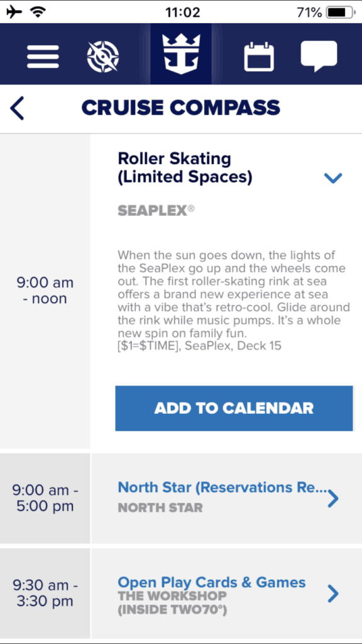This screenshot has height=644, width=362.
Task: Tap the 9:00 am - noon time cell
Action: 45,291
